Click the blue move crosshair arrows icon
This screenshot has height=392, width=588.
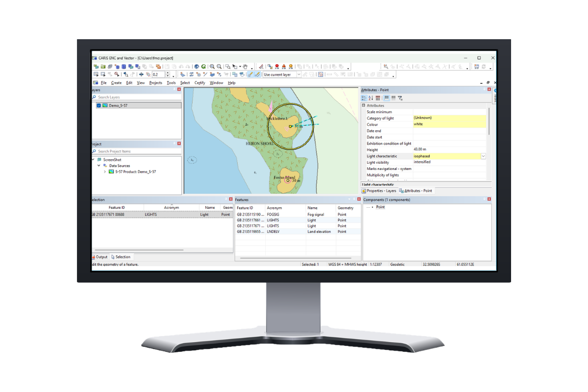[141, 74]
